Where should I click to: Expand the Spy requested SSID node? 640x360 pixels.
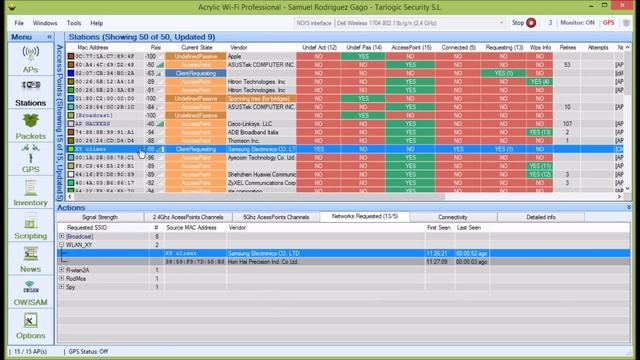tap(62, 287)
